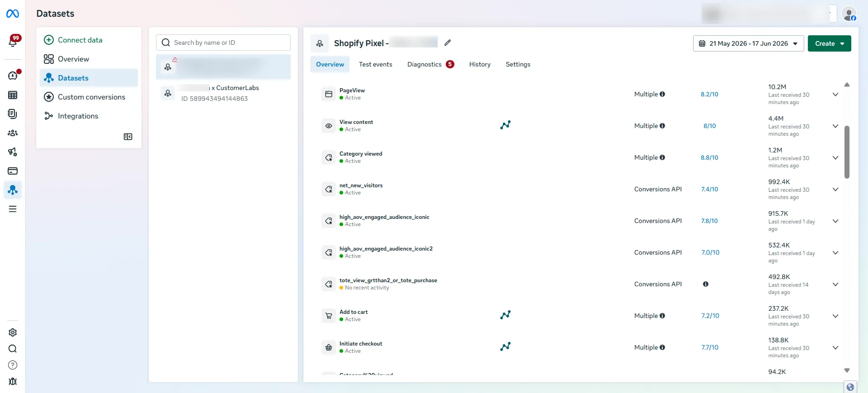Open the Settings tab
This screenshot has width=868, height=393.
click(518, 64)
